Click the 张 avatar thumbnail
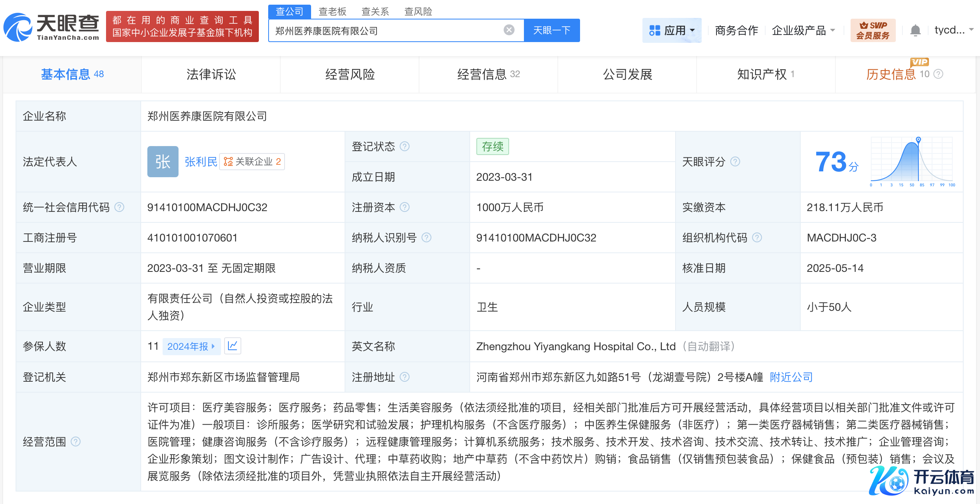 coord(163,162)
